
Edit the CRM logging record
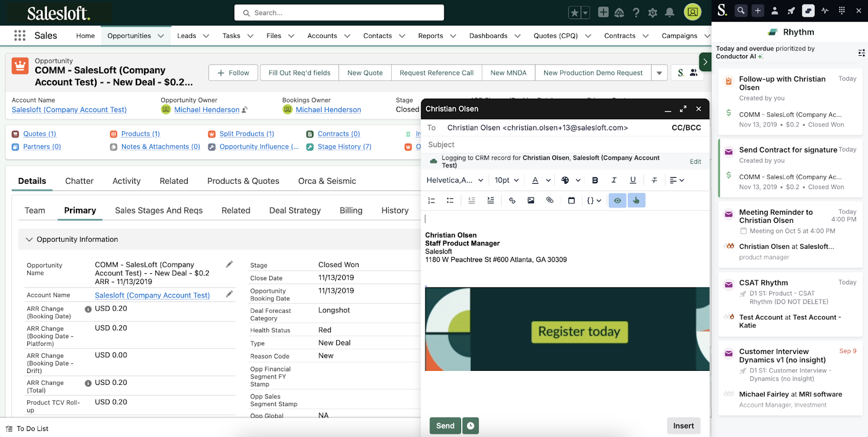point(695,162)
